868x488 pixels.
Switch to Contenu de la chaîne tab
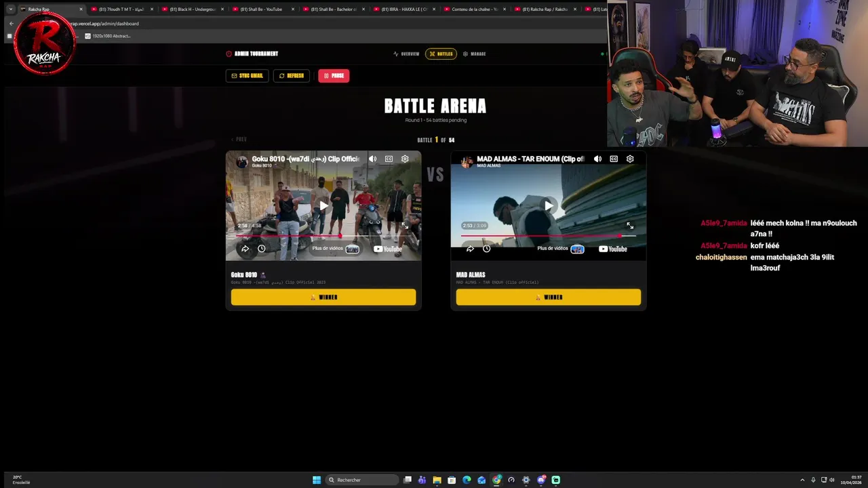coord(475,9)
